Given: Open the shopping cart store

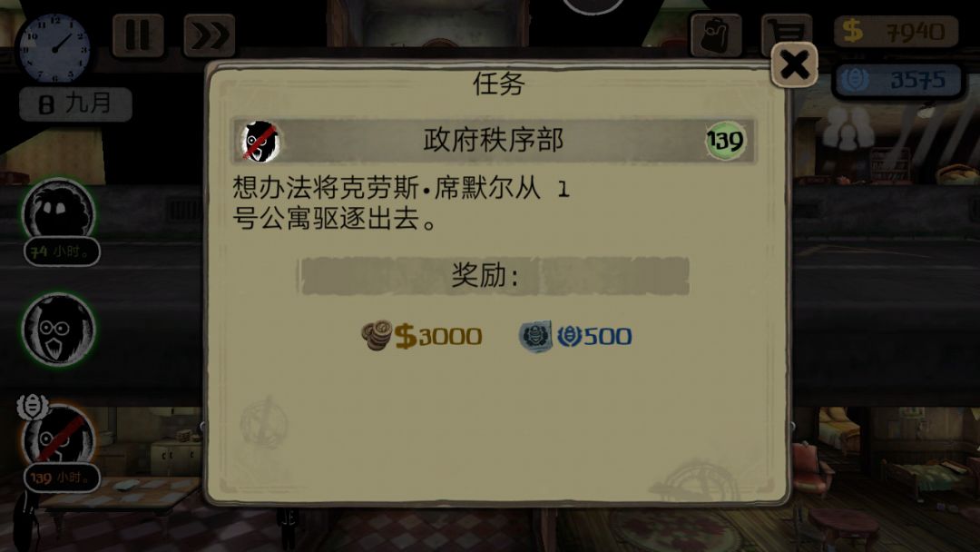Looking at the screenshot, I should pyautogui.click(x=786, y=30).
